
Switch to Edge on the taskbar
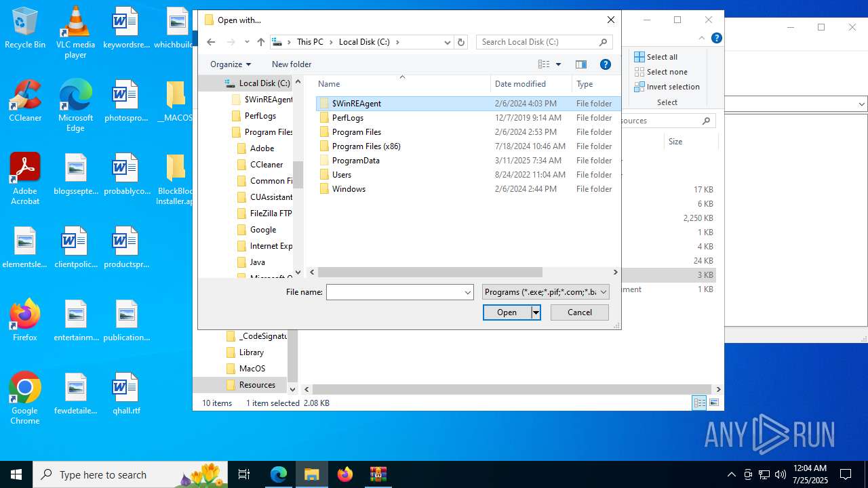tap(279, 474)
